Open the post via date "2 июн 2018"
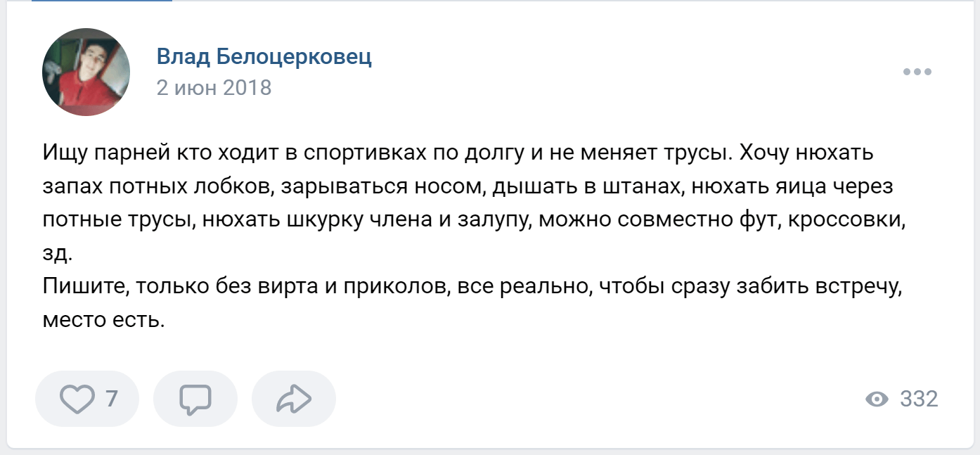980x455 pixels. coord(214,88)
